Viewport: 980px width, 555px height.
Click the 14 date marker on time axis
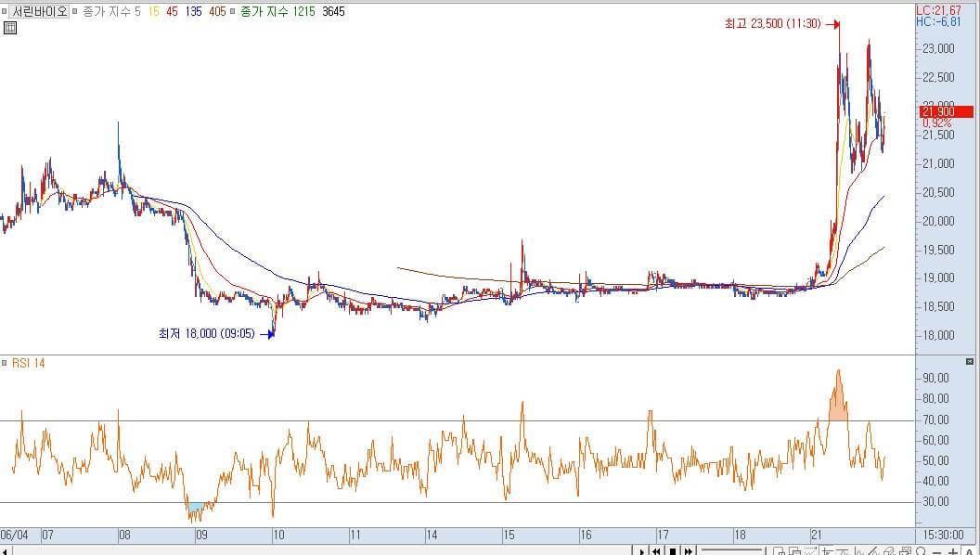click(432, 535)
